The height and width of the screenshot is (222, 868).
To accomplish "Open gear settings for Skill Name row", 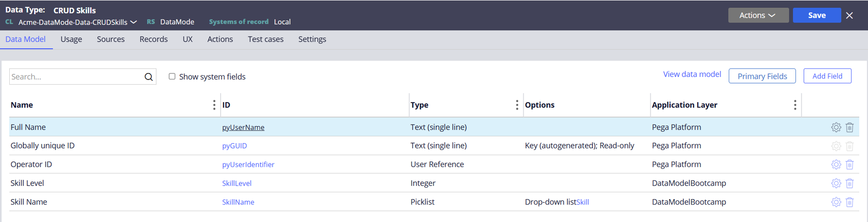I will click(x=836, y=202).
